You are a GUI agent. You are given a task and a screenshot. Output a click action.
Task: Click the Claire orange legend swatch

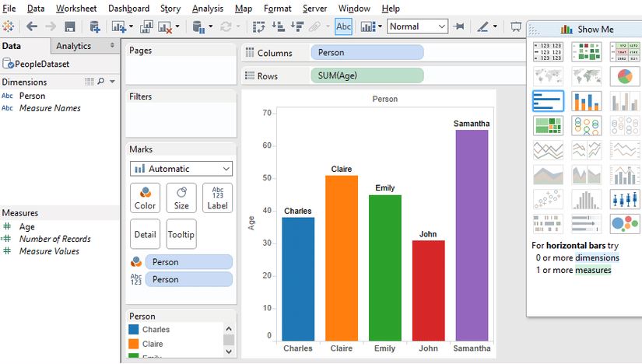(134, 344)
